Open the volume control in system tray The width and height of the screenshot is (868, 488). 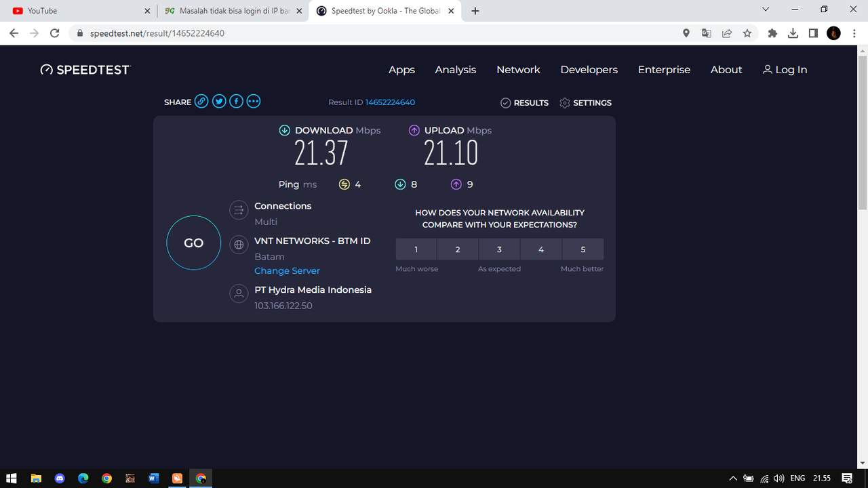click(x=778, y=479)
